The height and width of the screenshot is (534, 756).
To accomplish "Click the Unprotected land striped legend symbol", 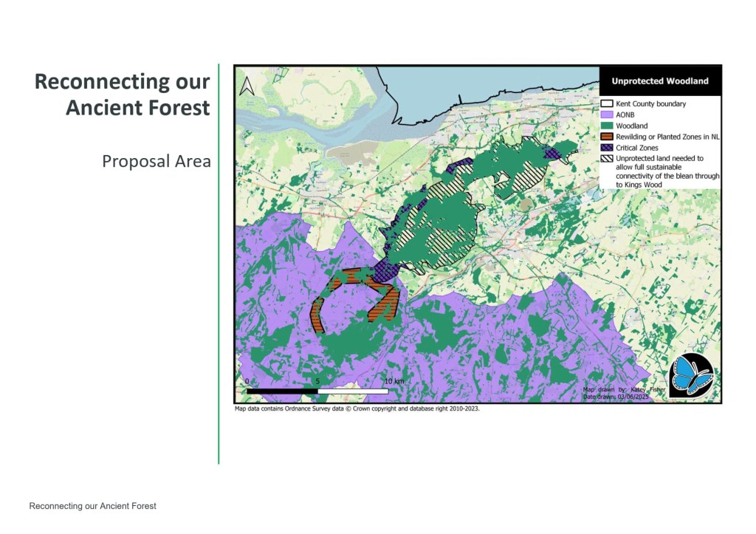I will 607,158.
